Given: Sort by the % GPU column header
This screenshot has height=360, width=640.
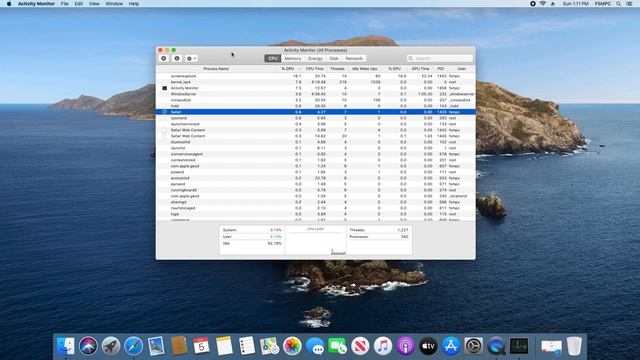Looking at the screenshot, I should point(394,69).
